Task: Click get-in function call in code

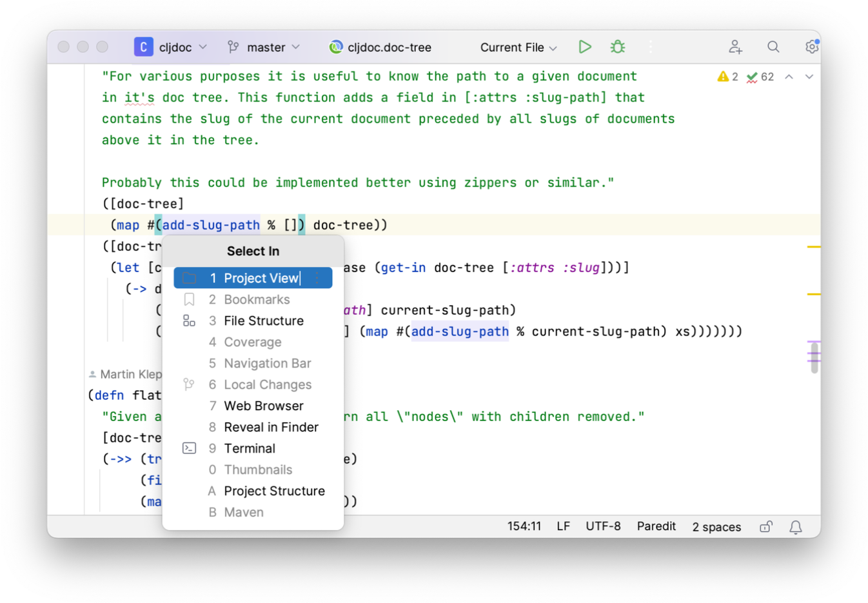Action: [x=403, y=268]
